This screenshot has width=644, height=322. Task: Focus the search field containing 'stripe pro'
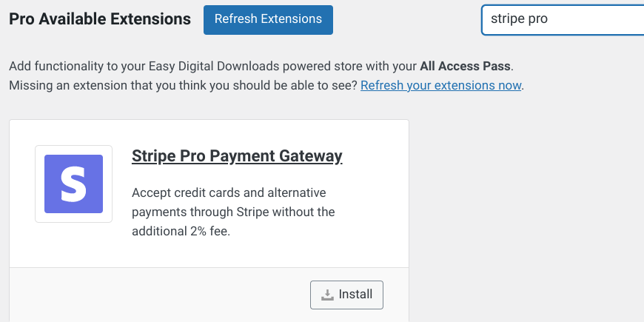pyautogui.click(x=563, y=20)
